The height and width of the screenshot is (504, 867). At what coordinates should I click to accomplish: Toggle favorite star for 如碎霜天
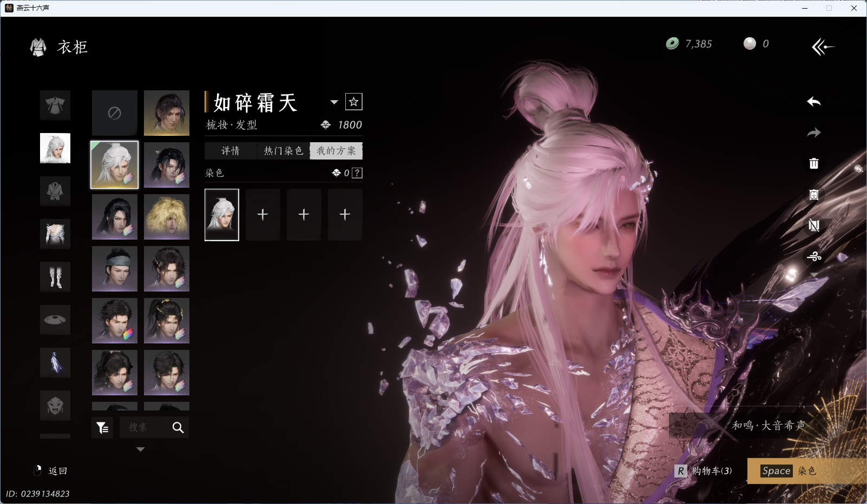click(x=354, y=102)
